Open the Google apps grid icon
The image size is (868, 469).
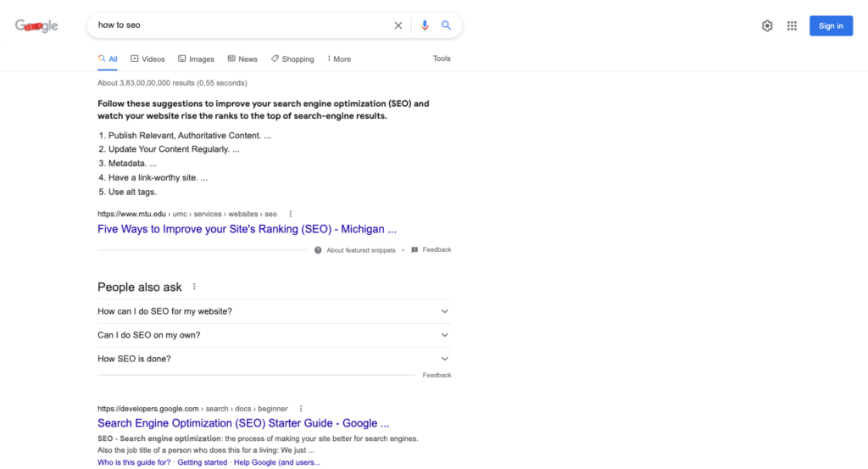pyautogui.click(x=792, y=25)
